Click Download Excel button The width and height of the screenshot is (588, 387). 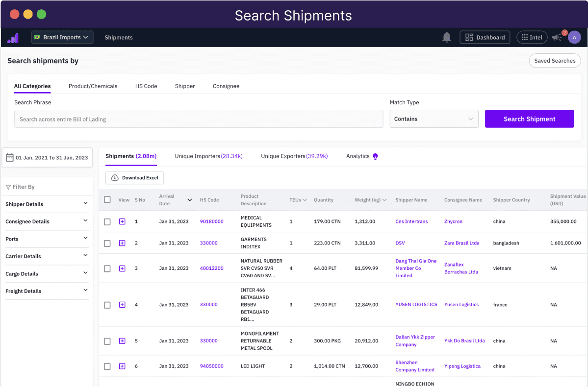135,177
